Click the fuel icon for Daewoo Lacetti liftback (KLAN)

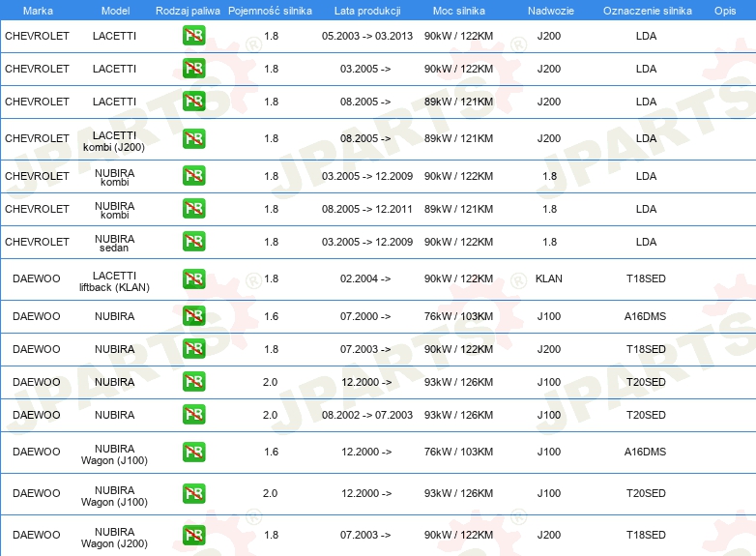point(193,279)
